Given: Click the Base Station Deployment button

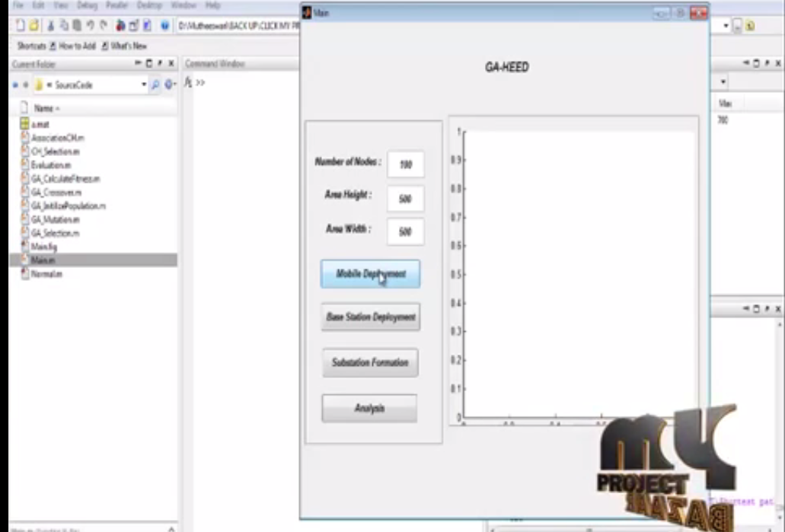Looking at the screenshot, I should (x=370, y=317).
